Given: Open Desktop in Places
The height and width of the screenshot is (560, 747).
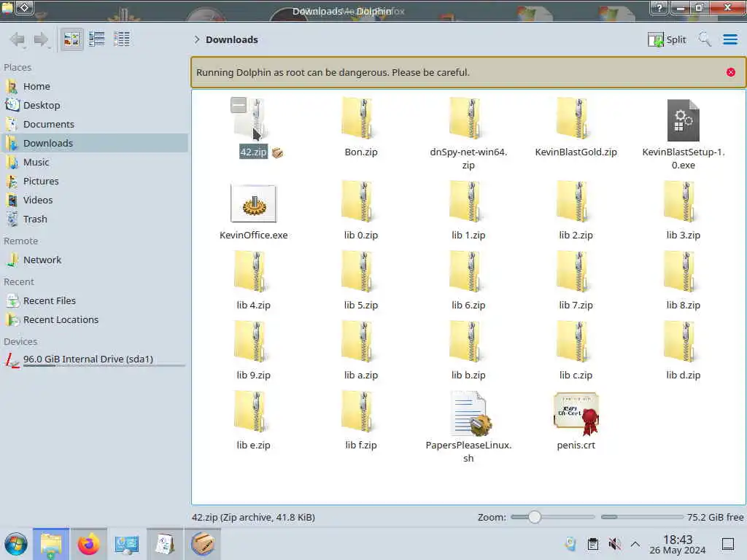Looking at the screenshot, I should pyautogui.click(x=94, y=105).
